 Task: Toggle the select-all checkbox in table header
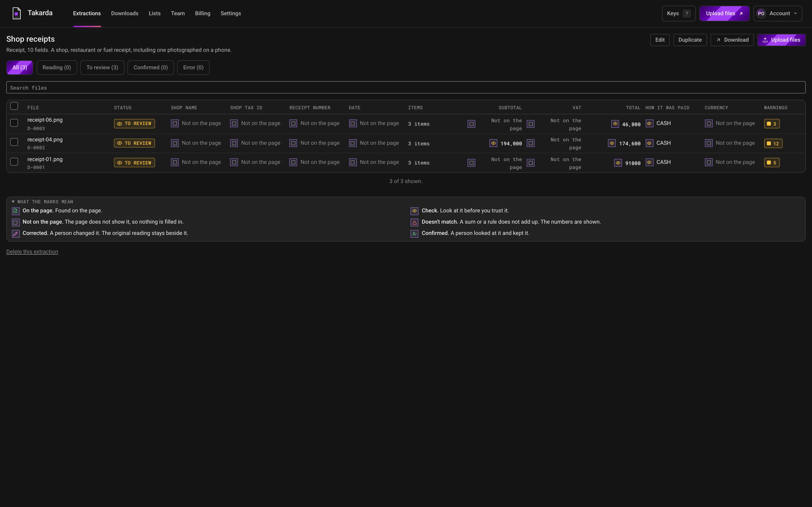14,106
